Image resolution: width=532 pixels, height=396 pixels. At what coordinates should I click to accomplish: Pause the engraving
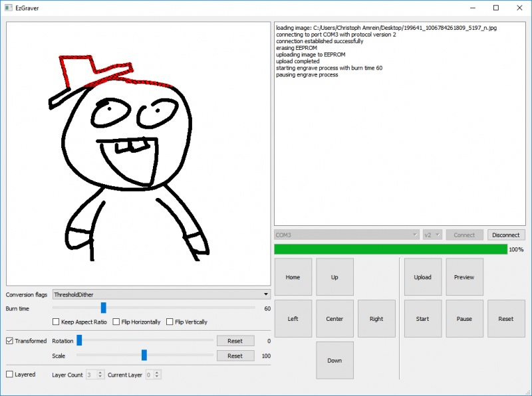click(464, 319)
